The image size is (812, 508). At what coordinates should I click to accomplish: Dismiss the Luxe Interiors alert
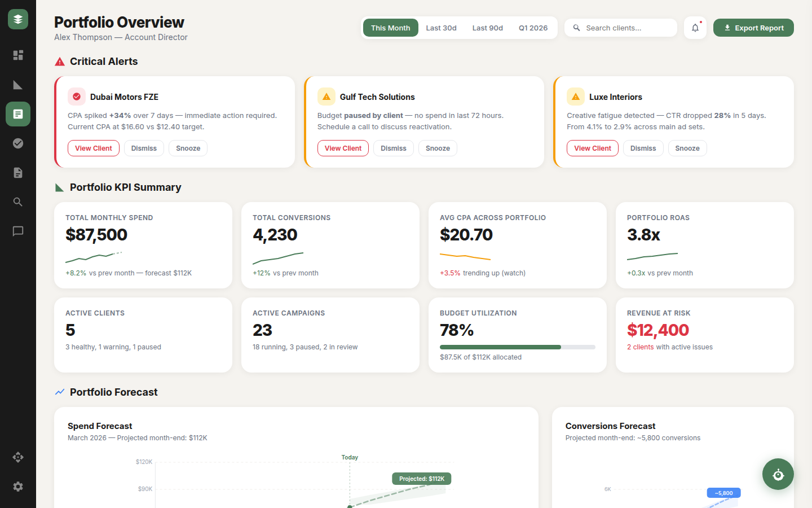643,148
